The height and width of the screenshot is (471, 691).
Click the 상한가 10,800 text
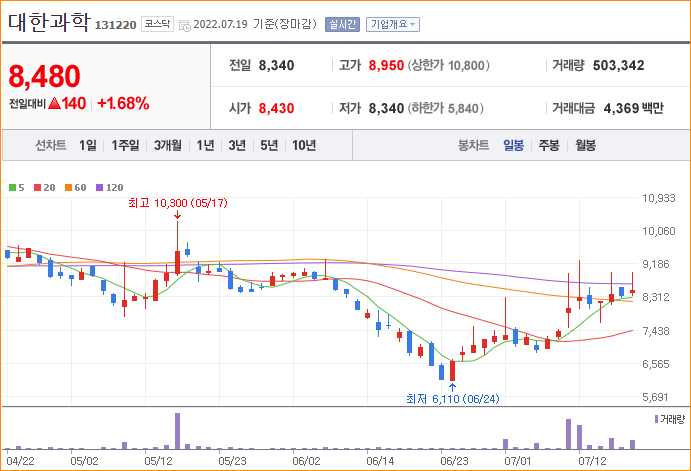[x=449, y=65]
